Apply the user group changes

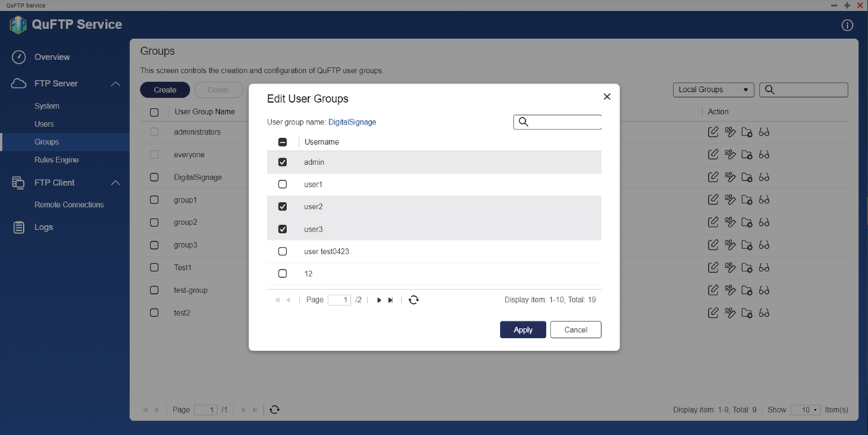(x=522, y=330)
